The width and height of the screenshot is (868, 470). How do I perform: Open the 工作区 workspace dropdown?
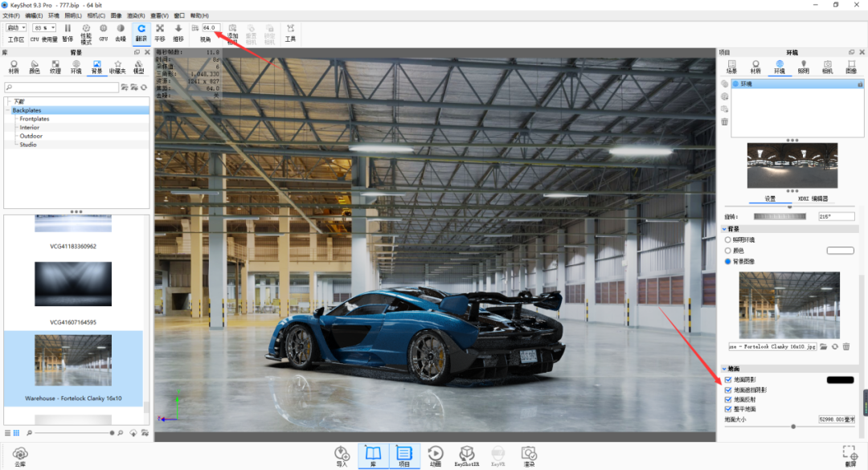point(16,27)
